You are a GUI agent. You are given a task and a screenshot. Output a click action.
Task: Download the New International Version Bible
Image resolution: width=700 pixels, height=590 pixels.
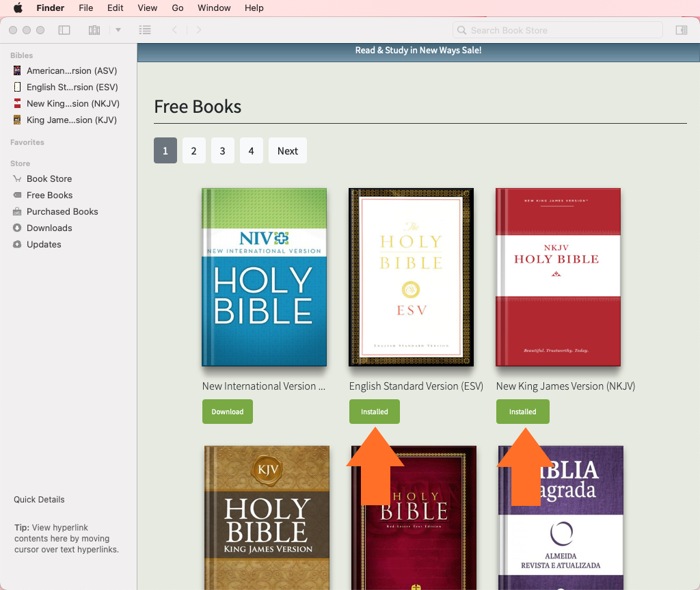click(x=228, y=412)
